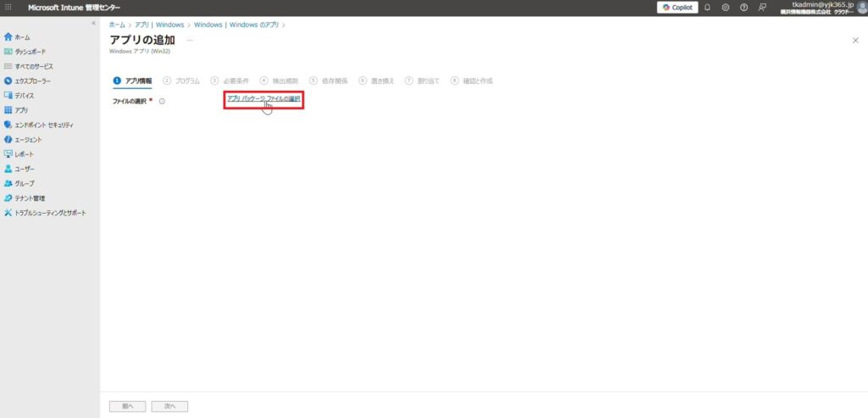Select デバイス in the left navigation
The width and height of the screenshot is (868, 418).
point(25,96)
